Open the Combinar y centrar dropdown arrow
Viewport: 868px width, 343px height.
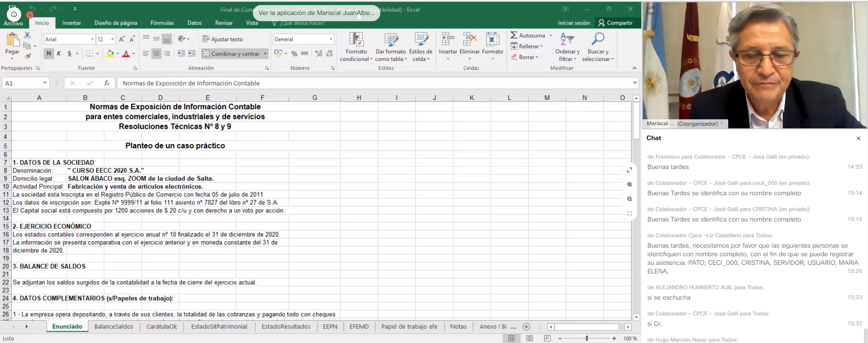(x=266, y=53)
